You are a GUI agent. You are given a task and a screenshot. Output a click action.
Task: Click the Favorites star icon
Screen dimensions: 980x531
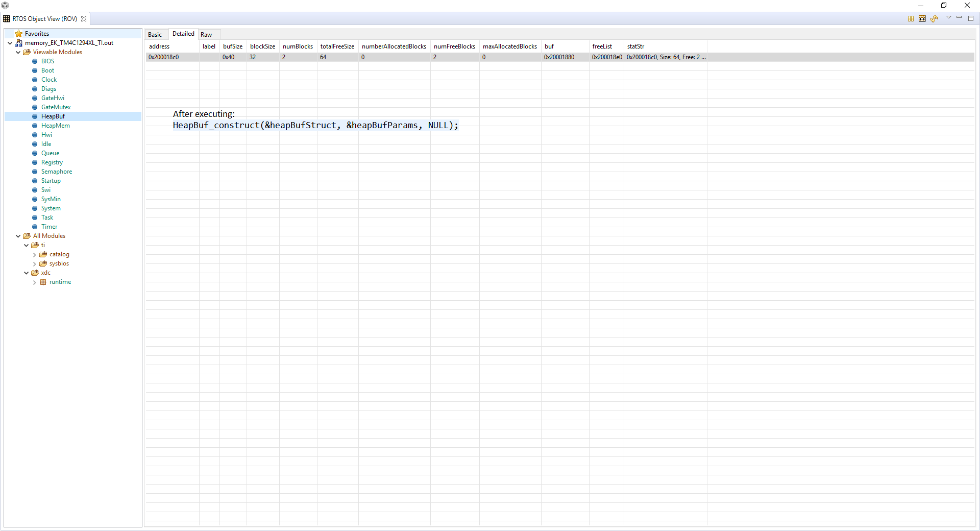[19, 34]
